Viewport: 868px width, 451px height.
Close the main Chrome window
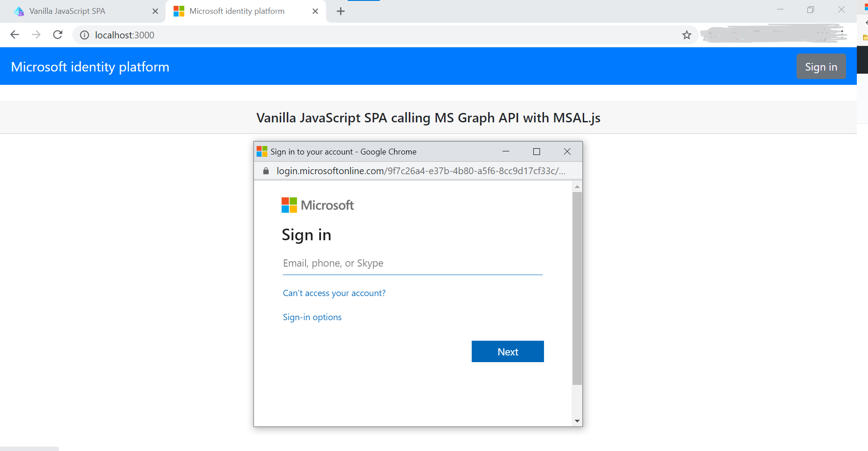(841, 9)
